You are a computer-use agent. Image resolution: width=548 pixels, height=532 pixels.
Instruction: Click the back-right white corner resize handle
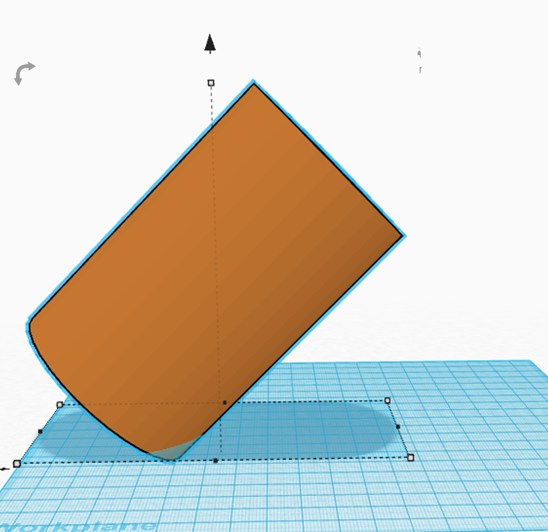[x=387, y=400]
